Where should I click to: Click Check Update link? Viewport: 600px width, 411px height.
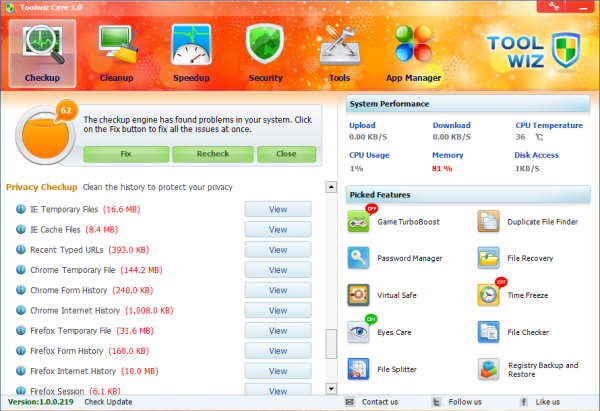point(108,402)
